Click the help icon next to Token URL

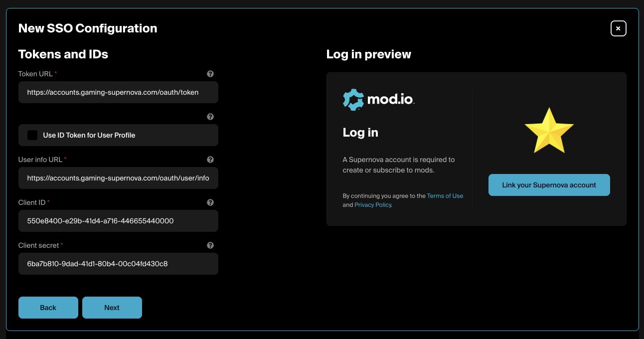click(210, 74)
